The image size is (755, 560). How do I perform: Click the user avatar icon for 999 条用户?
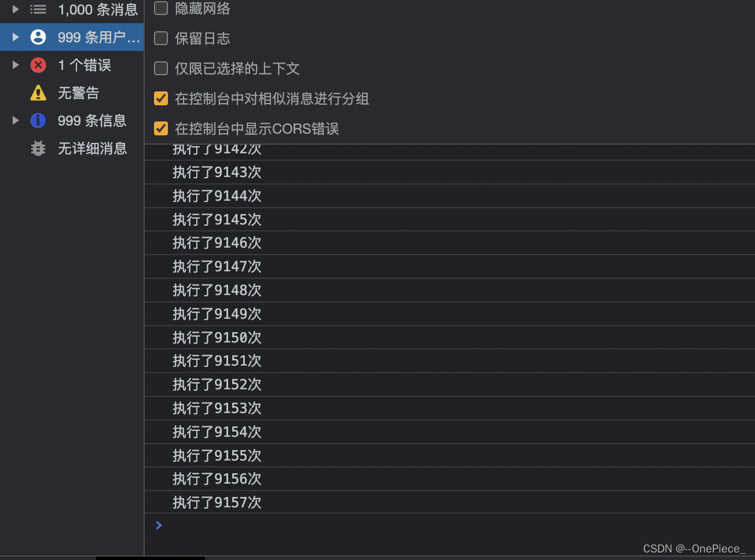coord(38,37)
